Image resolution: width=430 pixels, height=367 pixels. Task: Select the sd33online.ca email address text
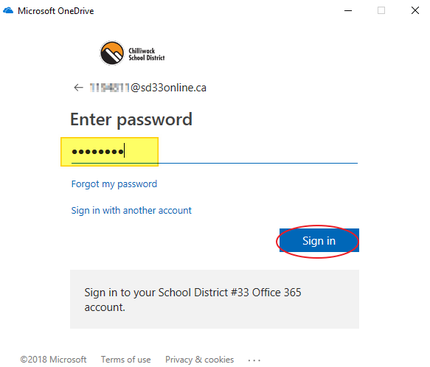click(148, 88)
